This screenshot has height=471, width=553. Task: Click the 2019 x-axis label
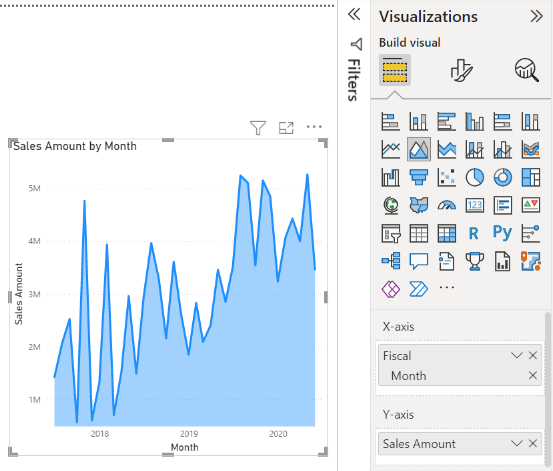point(189,434)
